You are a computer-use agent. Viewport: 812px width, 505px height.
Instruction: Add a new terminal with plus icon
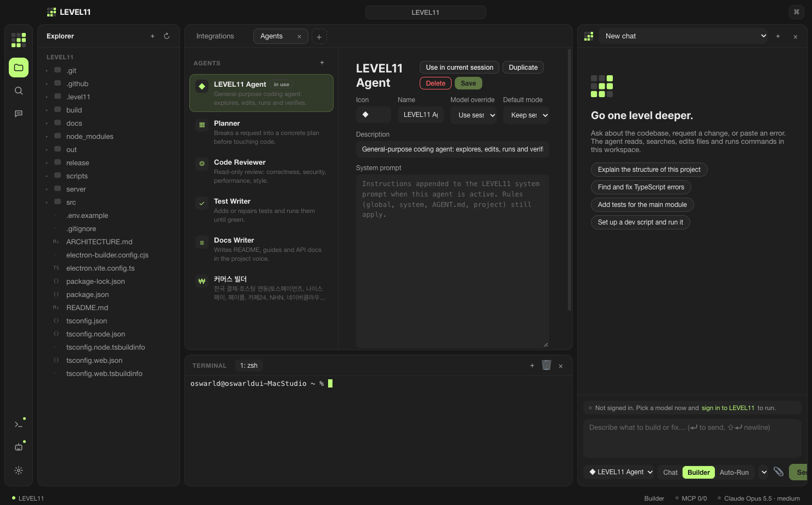532,366
